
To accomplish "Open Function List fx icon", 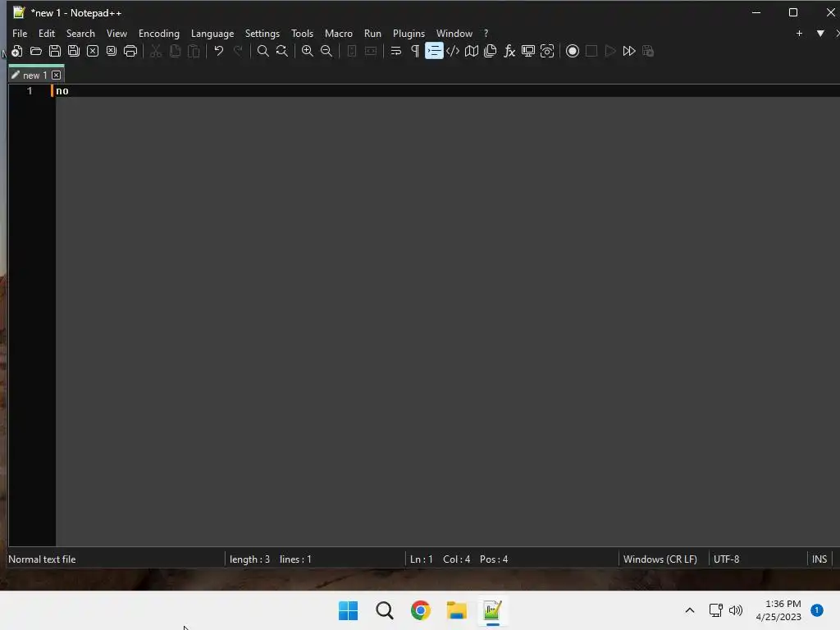I will coord(509,52).
